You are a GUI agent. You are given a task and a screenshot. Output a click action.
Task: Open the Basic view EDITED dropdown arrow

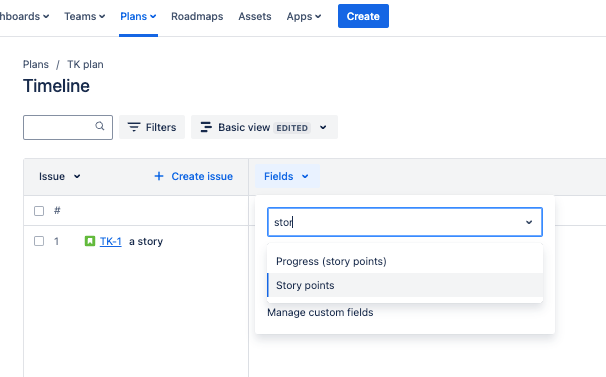pyautogui.click(x=323, y=127)
